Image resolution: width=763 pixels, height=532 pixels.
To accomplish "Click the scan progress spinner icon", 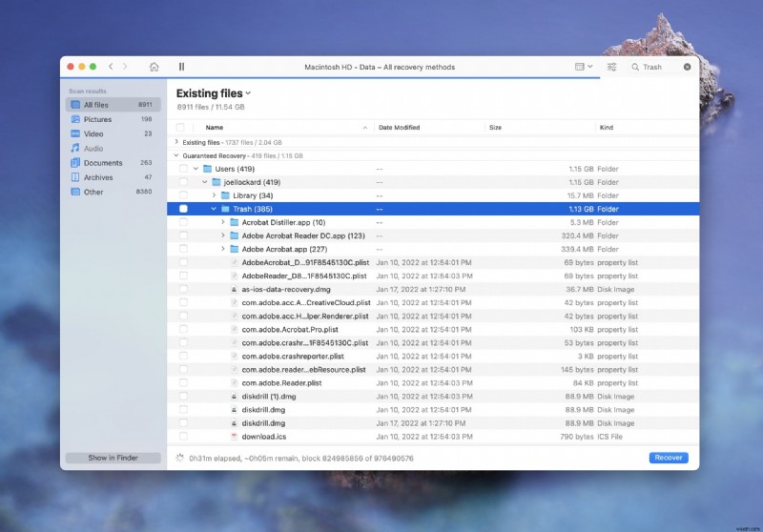I will click(x=179, y=458).
